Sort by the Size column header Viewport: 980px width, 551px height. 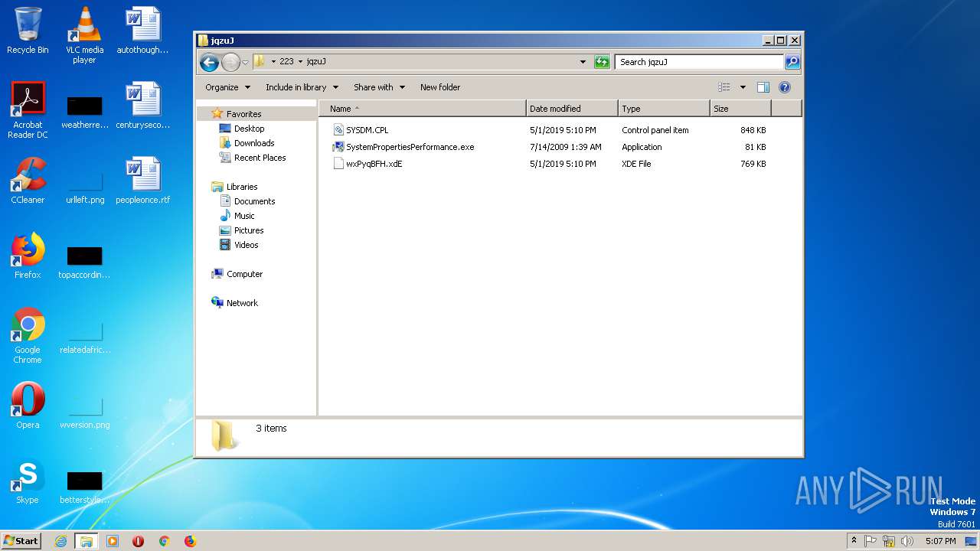pyautogui.click(x=740, y=109)
